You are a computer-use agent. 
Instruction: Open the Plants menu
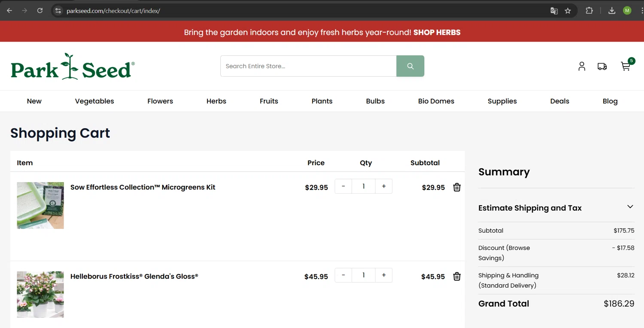click(322, 101)
